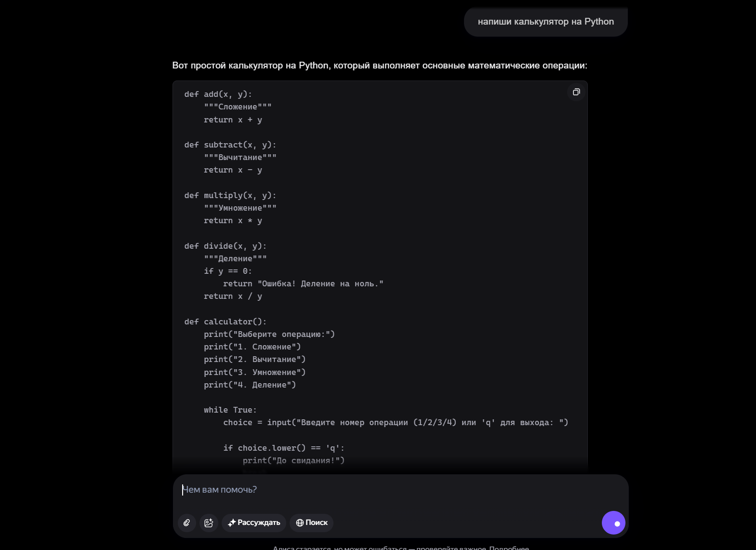
Task: Stop generation with the purple round button
Action: point(613,523)
